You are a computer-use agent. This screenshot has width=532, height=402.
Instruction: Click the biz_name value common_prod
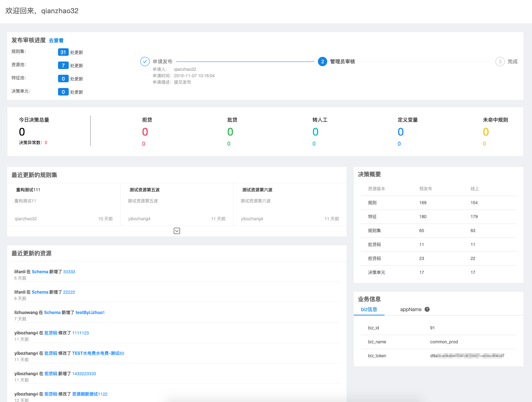[444, 342]
